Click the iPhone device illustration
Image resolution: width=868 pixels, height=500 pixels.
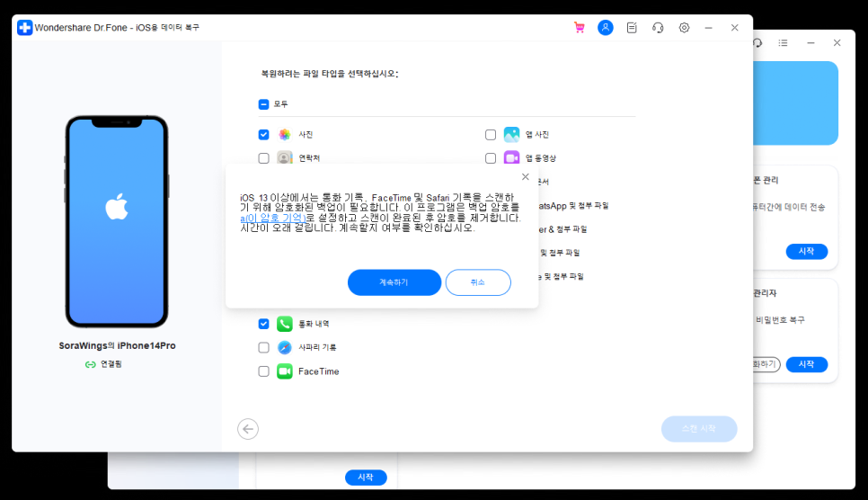(117, 222)
